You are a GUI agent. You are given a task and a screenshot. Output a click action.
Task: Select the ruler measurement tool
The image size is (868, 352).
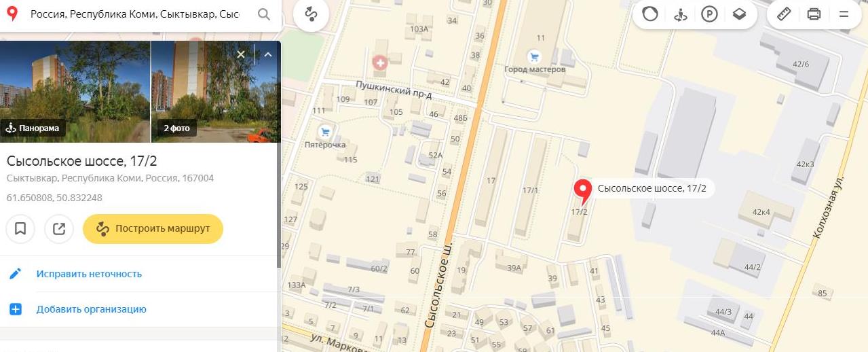click(784, 14)
